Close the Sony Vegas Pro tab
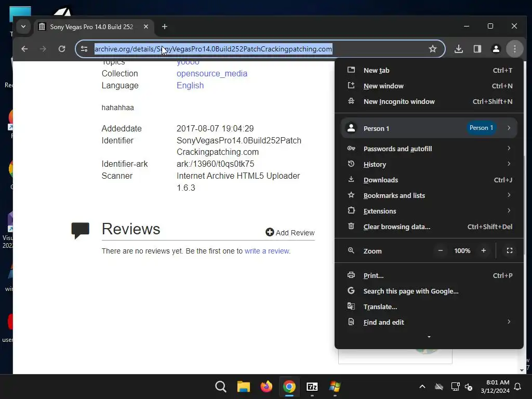Image resolution: width=532 pixels, height=399 pixels. tap(146, 26)
